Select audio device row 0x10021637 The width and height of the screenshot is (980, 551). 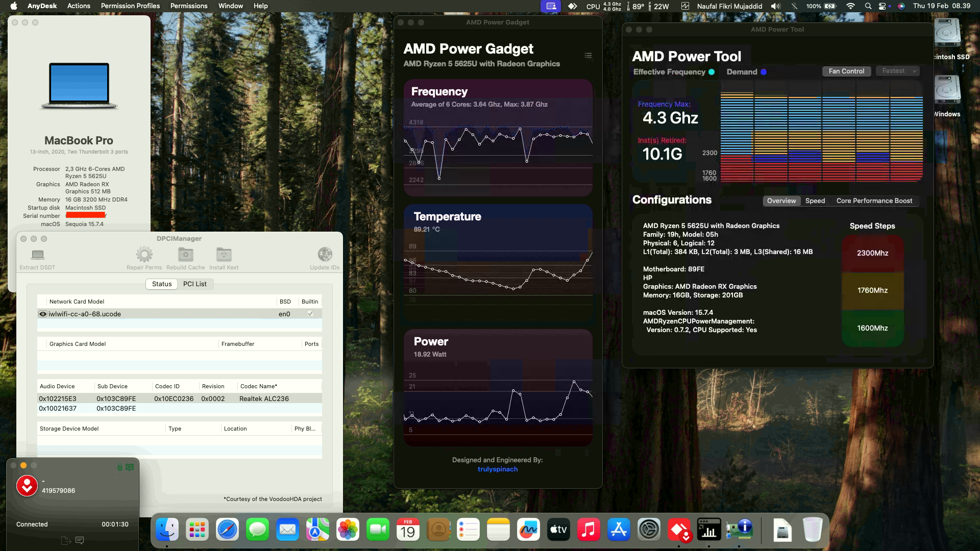[x=179, y=408]
